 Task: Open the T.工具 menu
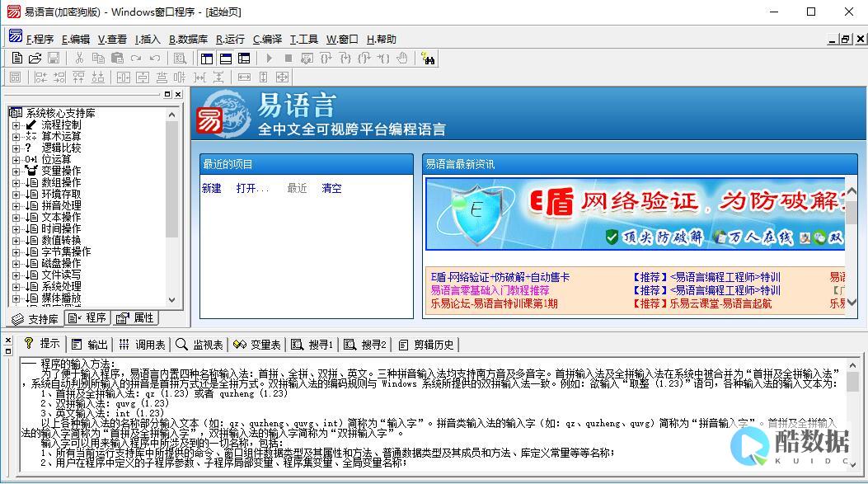(304, 40)
